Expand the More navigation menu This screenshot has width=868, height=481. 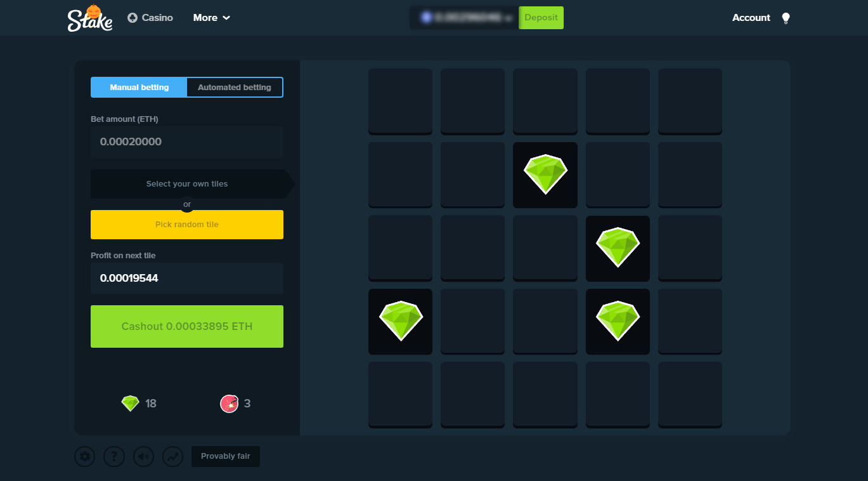tap(211, 18)
